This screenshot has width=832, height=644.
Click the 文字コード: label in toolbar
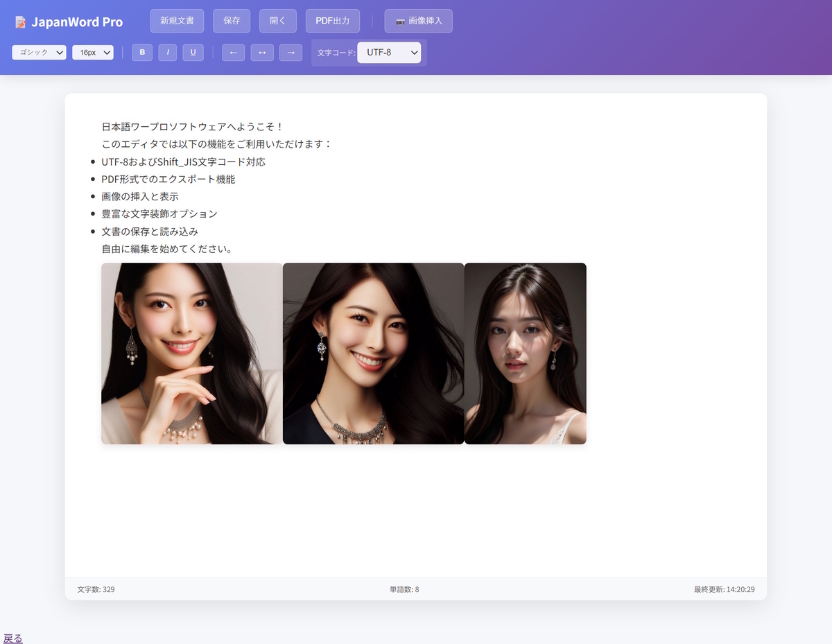pos(336,53)
